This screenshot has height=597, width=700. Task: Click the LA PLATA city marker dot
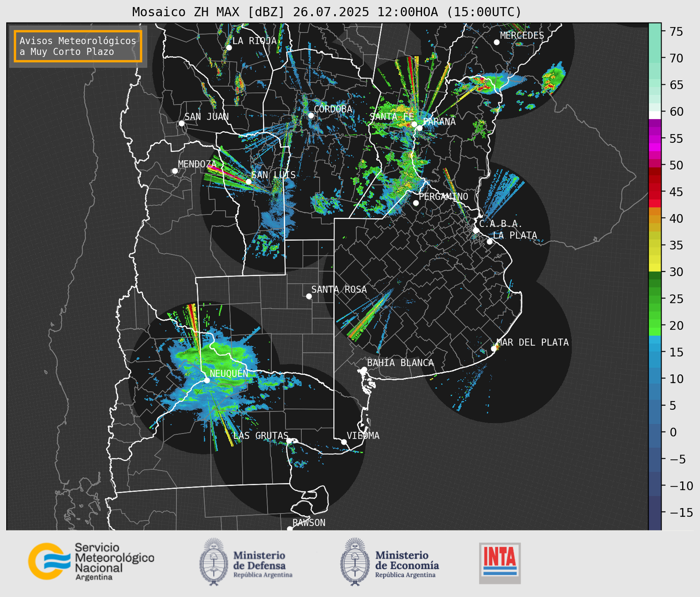[490, 242]
